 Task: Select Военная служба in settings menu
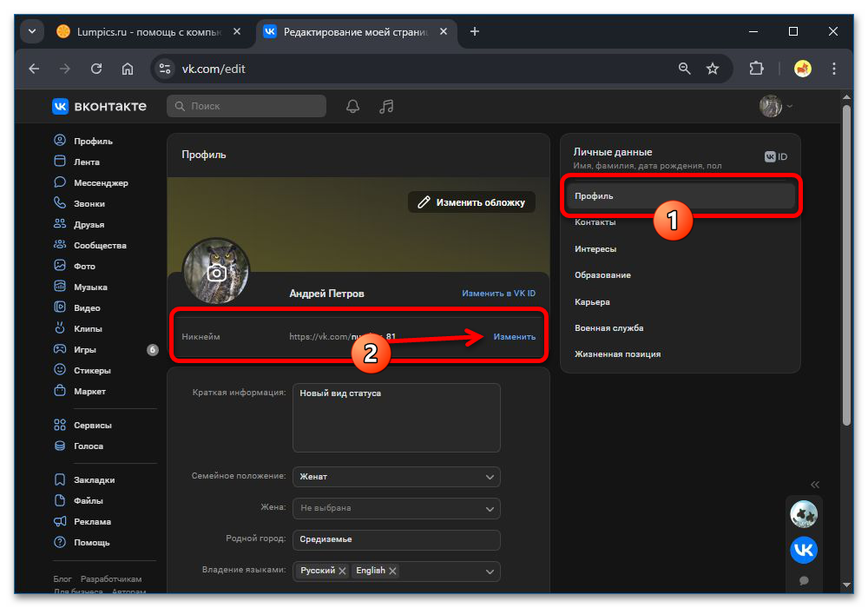click(x=608, y=327)
